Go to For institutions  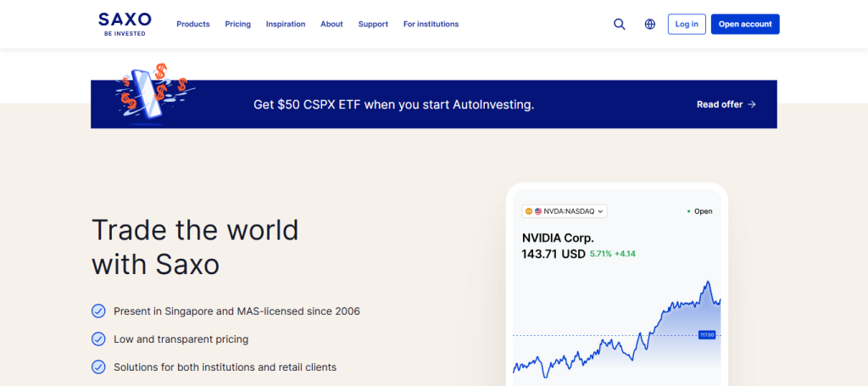pyautogui.click(x=431, y=25)
